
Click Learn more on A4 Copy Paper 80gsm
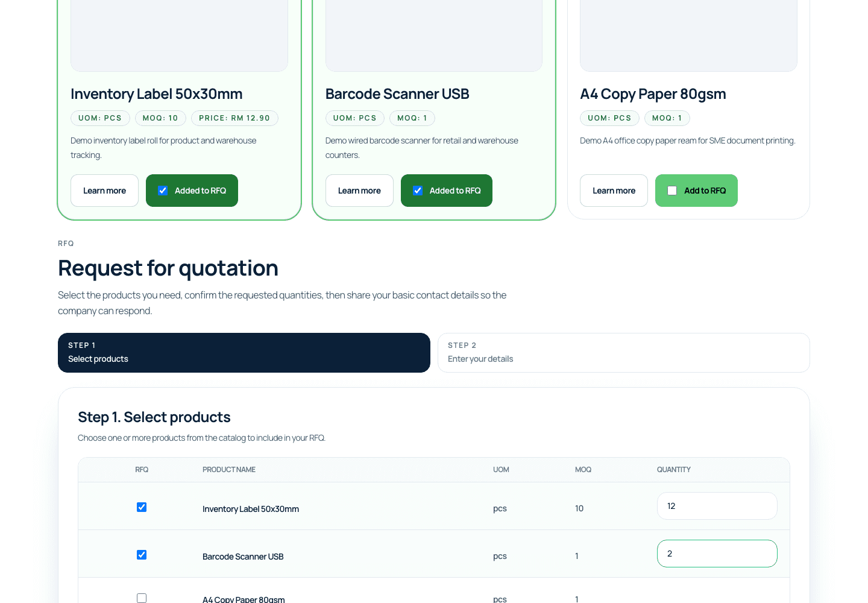pyautogui.click(x=614, y=191)
